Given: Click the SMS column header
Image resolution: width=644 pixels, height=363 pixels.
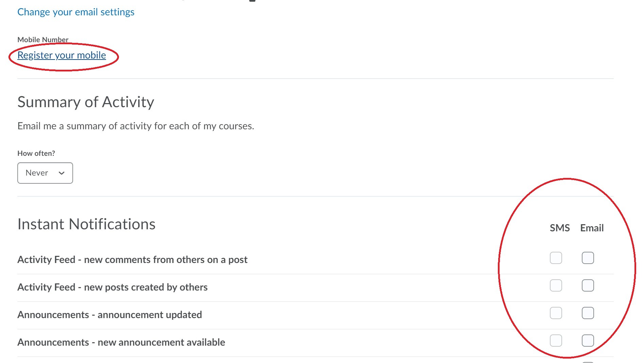Looking at the screenshot, I should (560, 228).
